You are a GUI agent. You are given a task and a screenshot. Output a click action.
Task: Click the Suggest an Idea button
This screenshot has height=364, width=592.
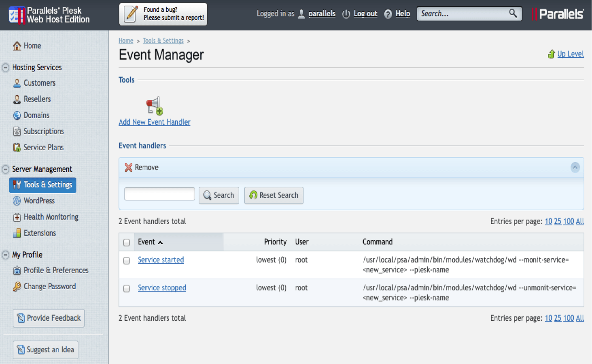(46, 350)
